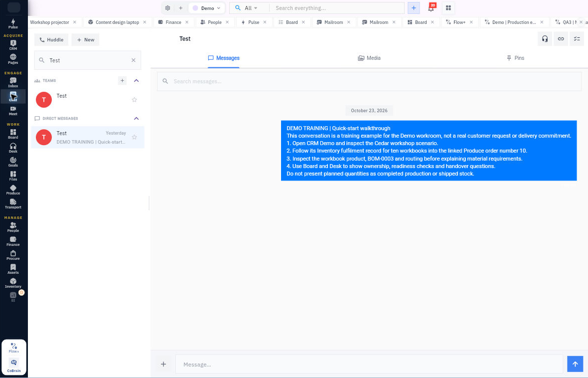588x378 pixels.
Task: Collapse the Teams section
Action: (136, 80)
